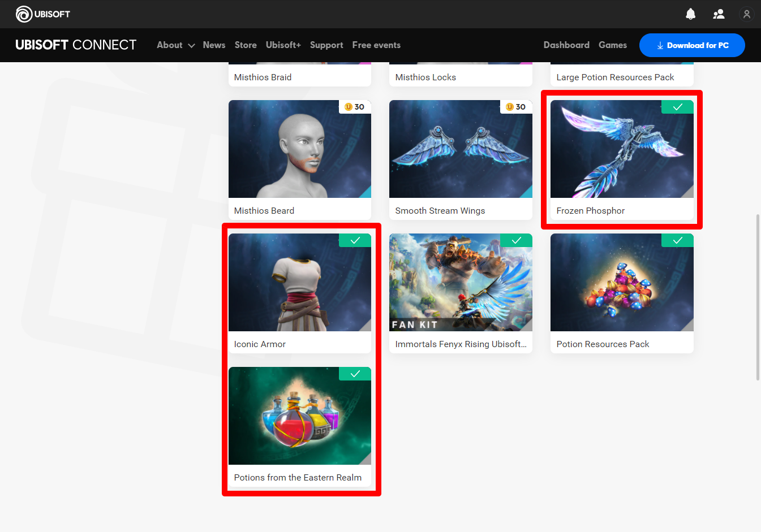Click Immortals Fenyx Rising Ubisoft title

461,344
